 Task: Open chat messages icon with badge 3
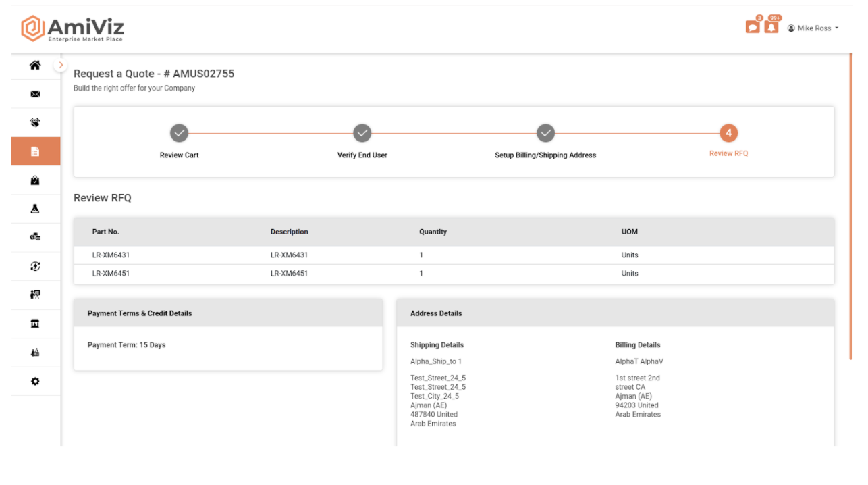coord(753,27)
